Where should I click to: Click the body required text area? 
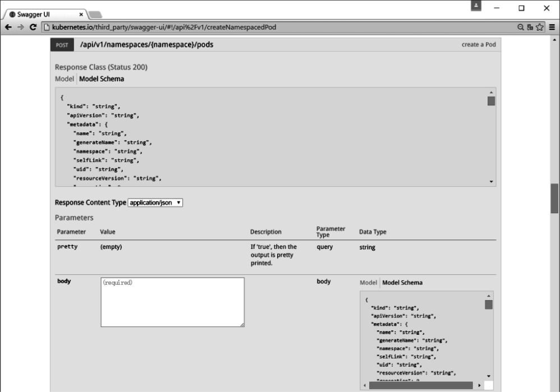click(x=172, y=302)
